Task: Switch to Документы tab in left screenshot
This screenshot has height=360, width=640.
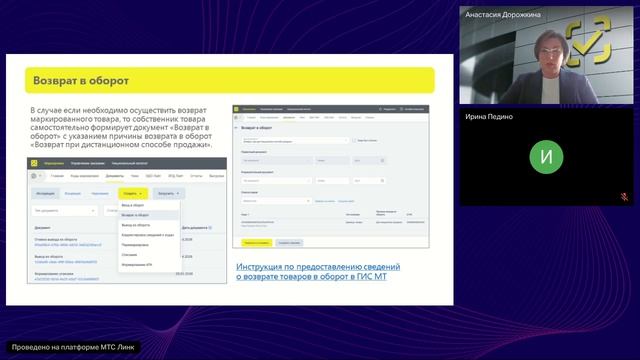Action: coord(115,176)
